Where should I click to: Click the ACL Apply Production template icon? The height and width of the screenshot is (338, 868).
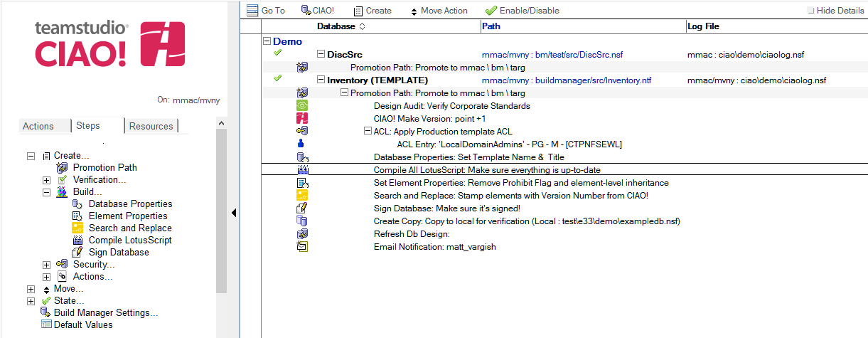(302, 131)
